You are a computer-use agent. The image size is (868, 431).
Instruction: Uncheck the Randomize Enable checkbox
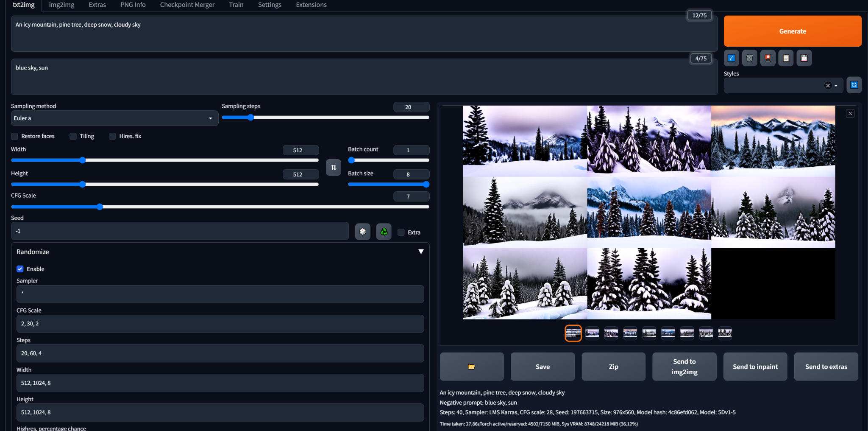coord(20,269)
